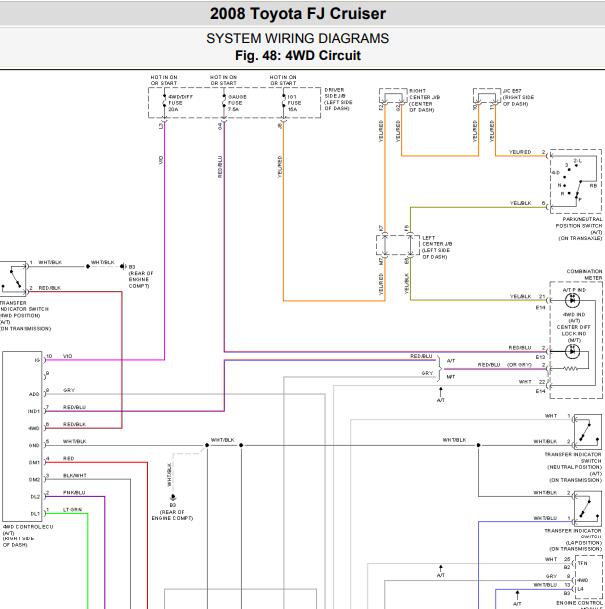Click WHT label at meter pin 22

pos(525,382)
